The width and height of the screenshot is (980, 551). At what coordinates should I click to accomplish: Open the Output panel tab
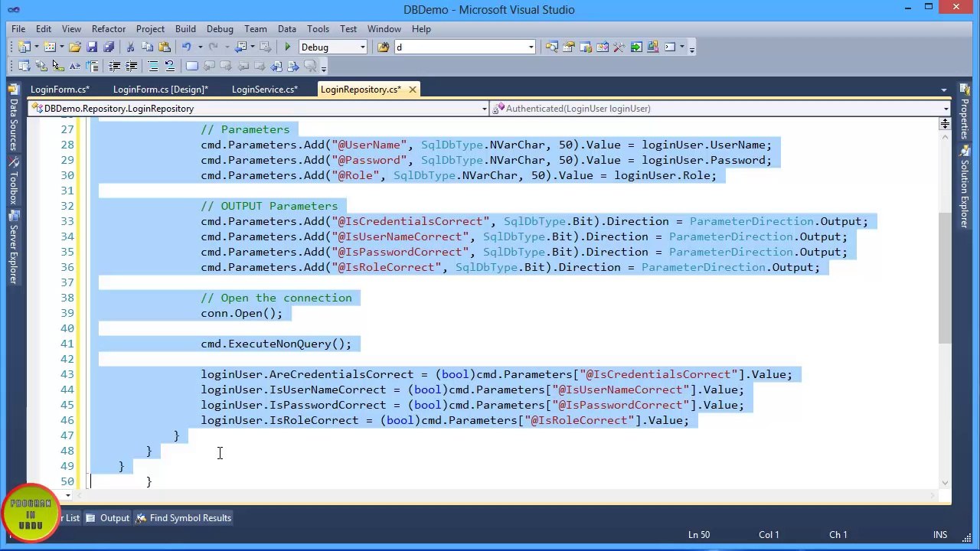coord(107,518)
